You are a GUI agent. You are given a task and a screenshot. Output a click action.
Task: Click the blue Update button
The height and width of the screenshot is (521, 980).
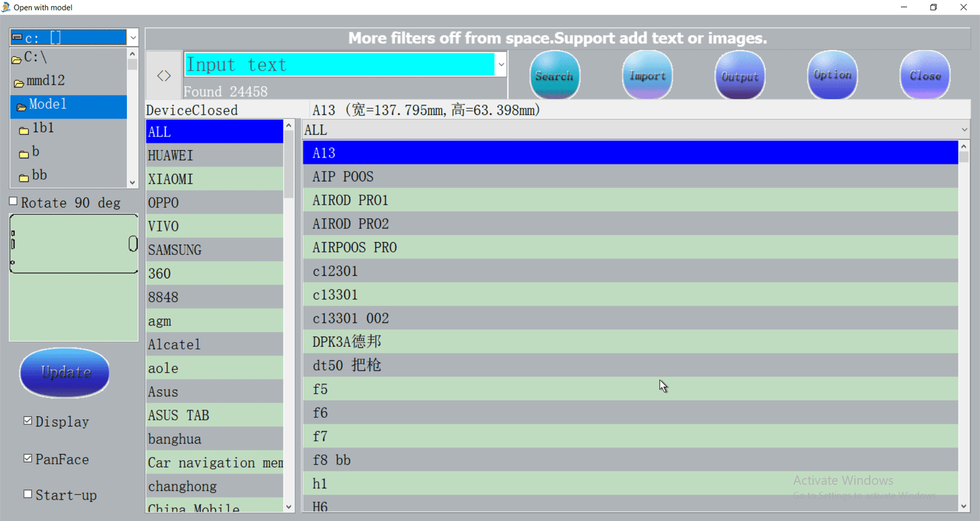point(65,372)
